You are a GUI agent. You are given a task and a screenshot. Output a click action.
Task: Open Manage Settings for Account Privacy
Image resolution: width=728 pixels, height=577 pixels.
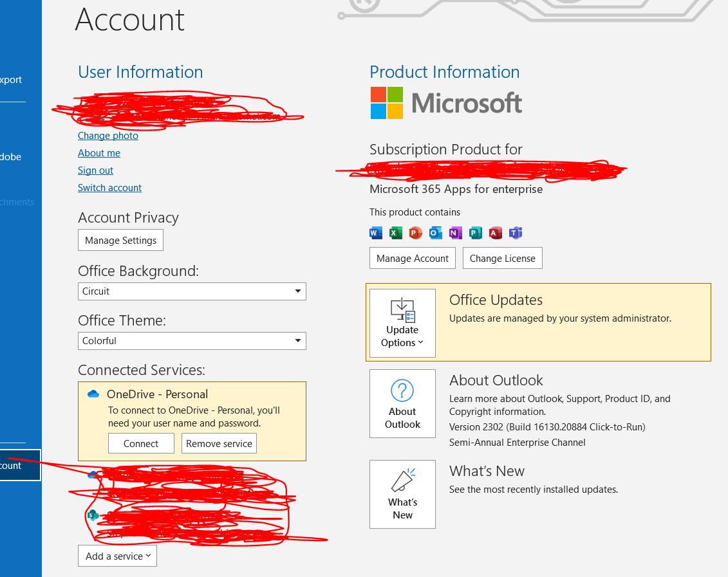(121, 241)
